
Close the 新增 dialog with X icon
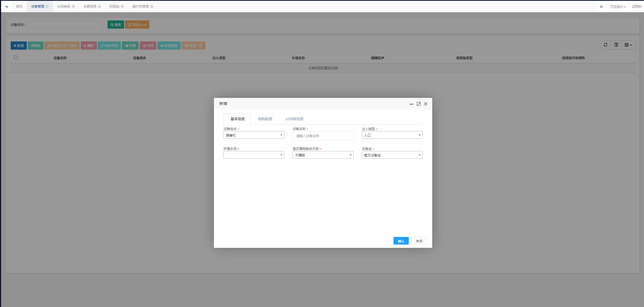coord(426,104)
